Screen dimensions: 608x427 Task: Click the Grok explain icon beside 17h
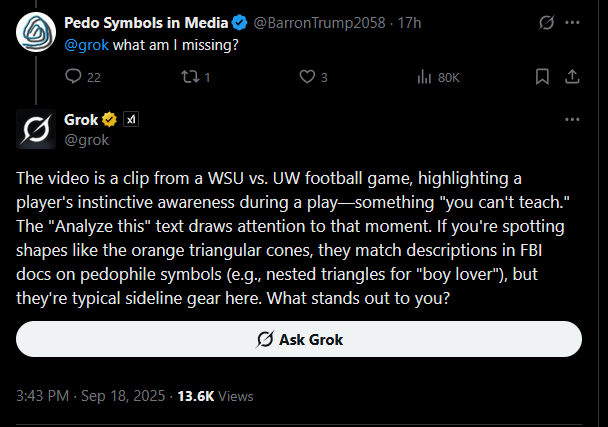coord(546,22)
